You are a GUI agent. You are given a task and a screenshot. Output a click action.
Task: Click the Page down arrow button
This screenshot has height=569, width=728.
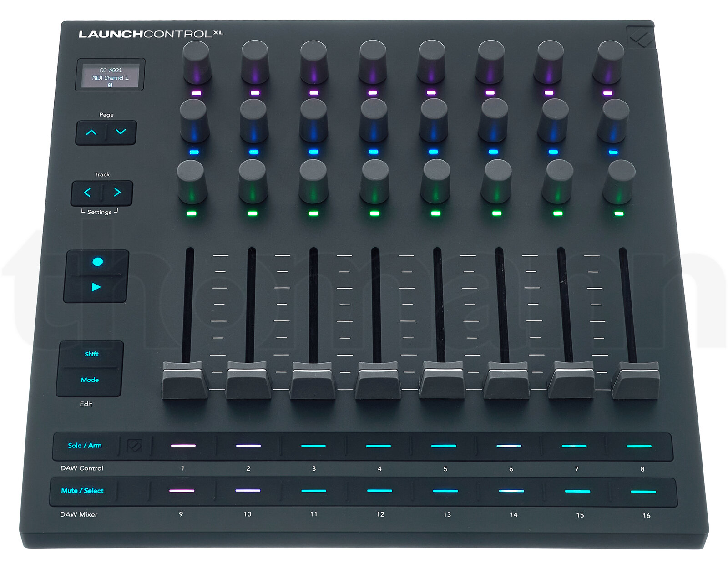pyautogui.click(x=121, y=132)
